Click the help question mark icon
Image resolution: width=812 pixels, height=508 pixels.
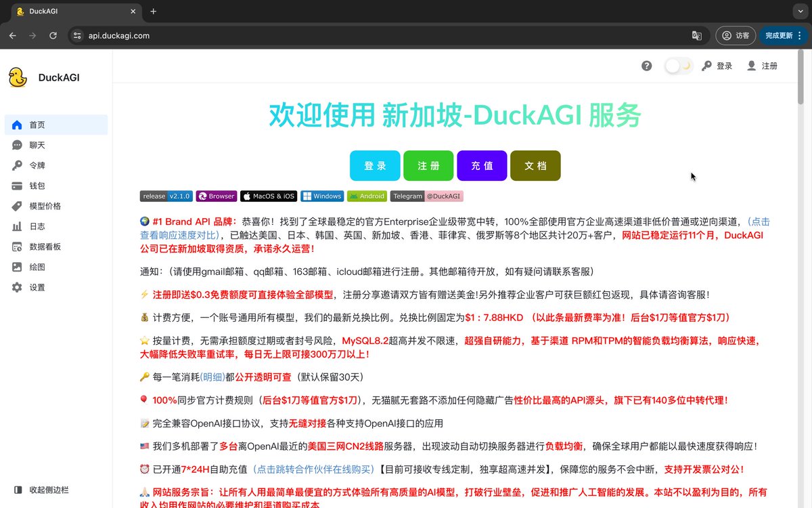[x=647, y=66]
